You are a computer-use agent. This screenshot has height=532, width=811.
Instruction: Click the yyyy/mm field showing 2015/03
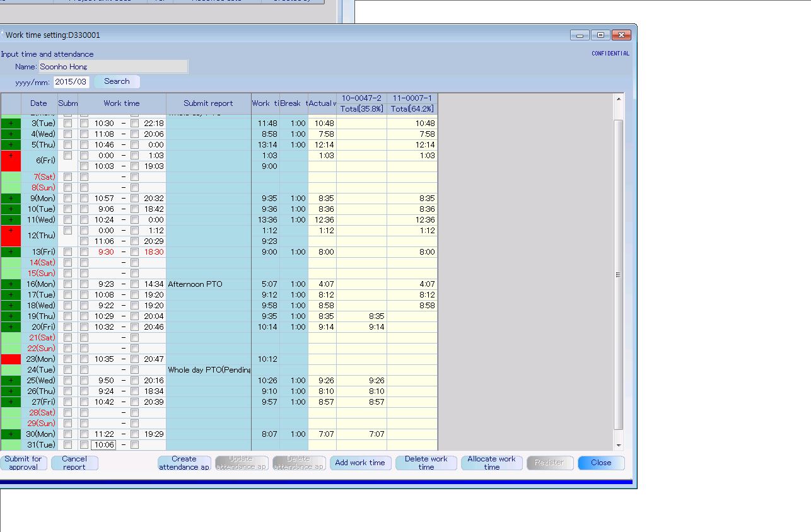coord(71,81)
